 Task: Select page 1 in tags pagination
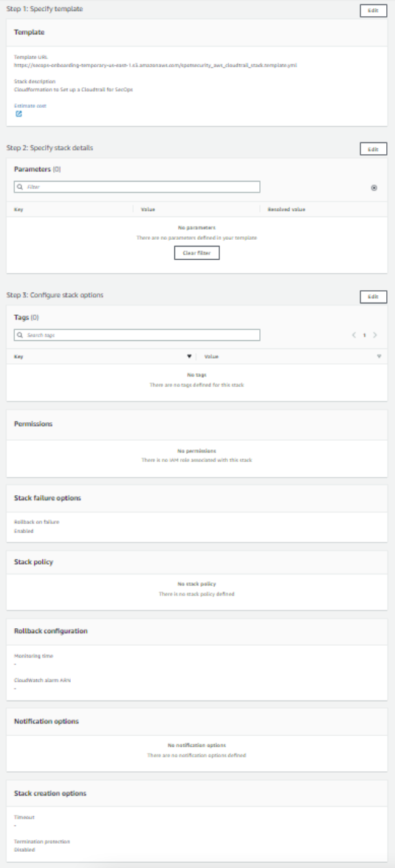point(365,335)
